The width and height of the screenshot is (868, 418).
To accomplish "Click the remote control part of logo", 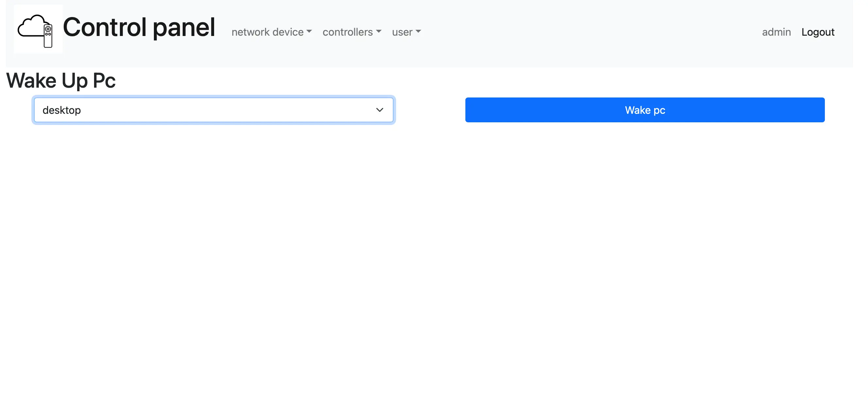I will tap(48, 36).
